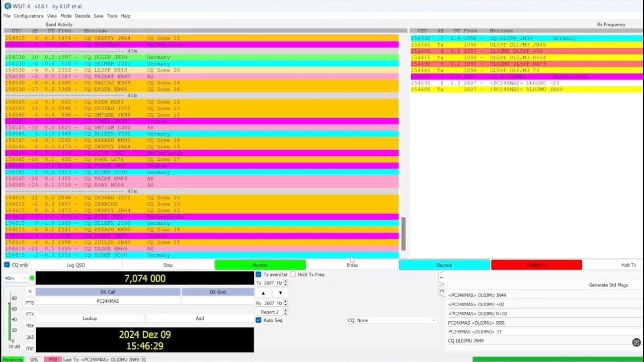Click the FT8 mode label in status bar
Screen dimensions: 644x362
pyautogui.click(x=53, y=359)
